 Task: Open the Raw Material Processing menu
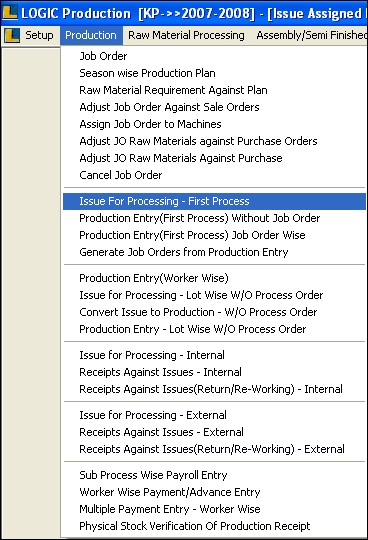click(186, 35)
